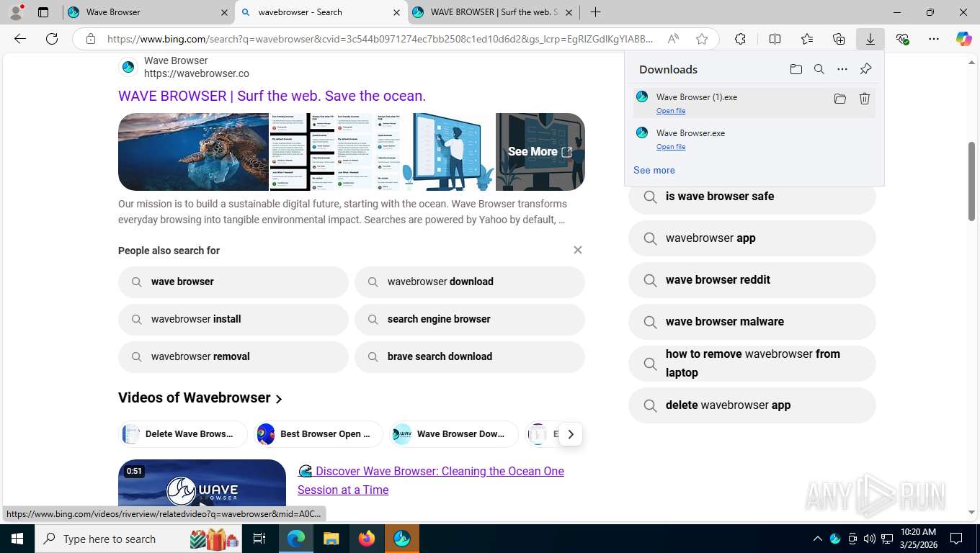Search suggestion brave search download
980x553 pixels.
[x=470, y=356]
